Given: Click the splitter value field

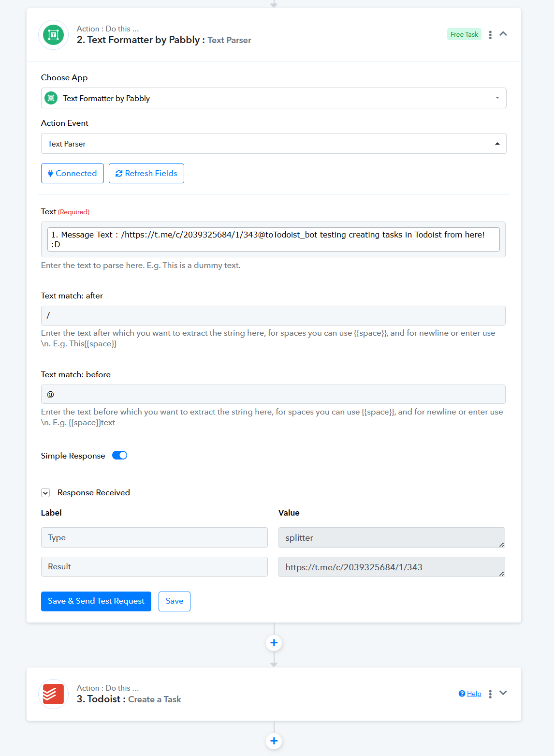Looking at the screenshot, I should click(x=392, y=537).
